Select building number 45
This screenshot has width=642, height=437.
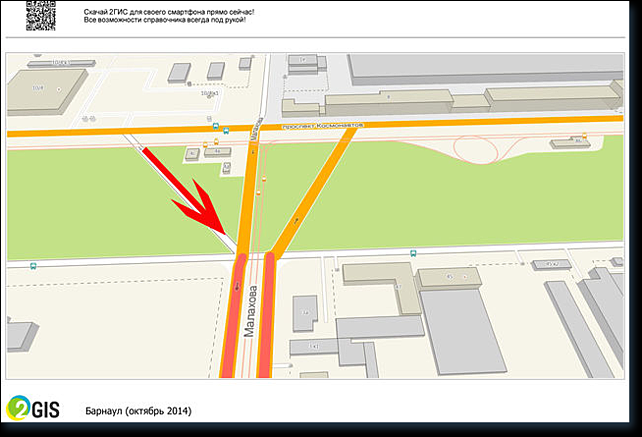click(x=448, y=276)
